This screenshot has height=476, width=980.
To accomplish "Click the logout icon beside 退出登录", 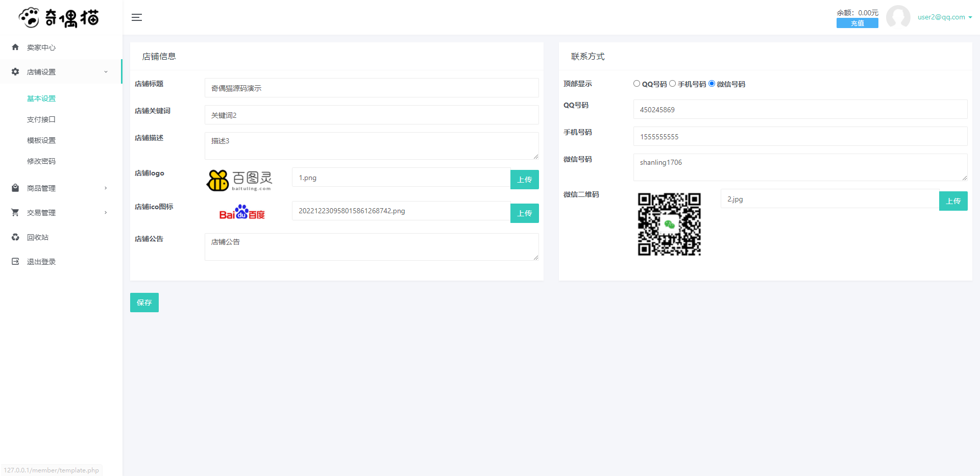I will click(15, 261).
